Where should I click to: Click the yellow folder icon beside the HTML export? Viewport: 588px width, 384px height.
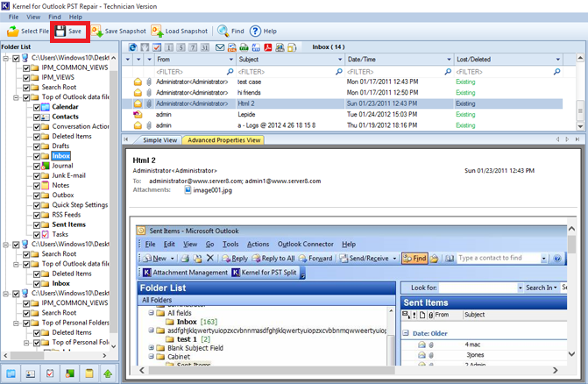[292, 47]
